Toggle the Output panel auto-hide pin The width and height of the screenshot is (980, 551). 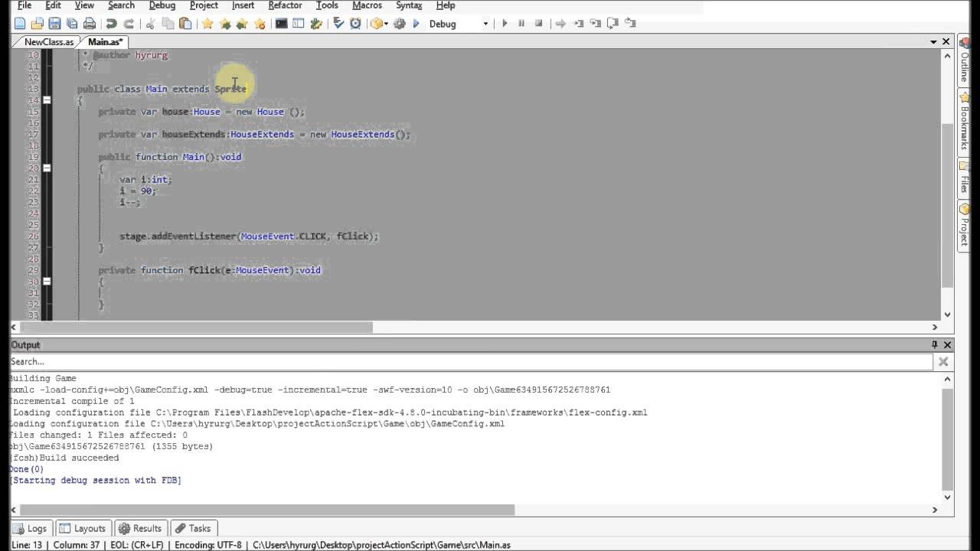934,345
